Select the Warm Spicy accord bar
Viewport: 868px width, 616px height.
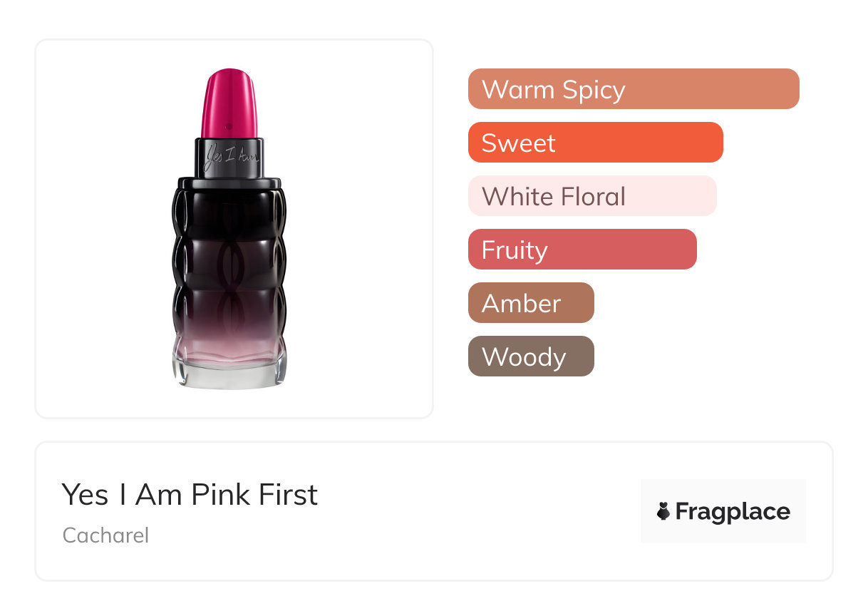point(634,89)
